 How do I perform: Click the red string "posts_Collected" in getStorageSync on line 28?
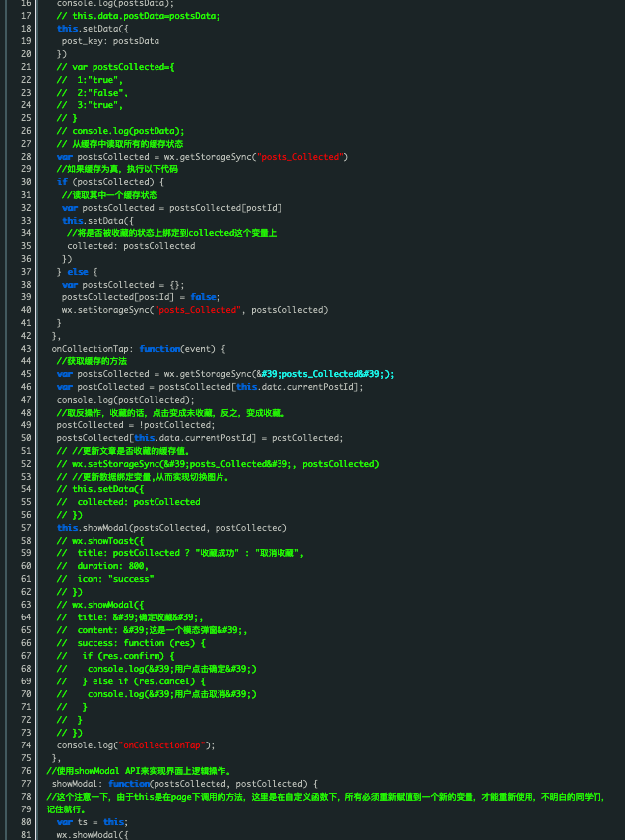pos(300,157)
